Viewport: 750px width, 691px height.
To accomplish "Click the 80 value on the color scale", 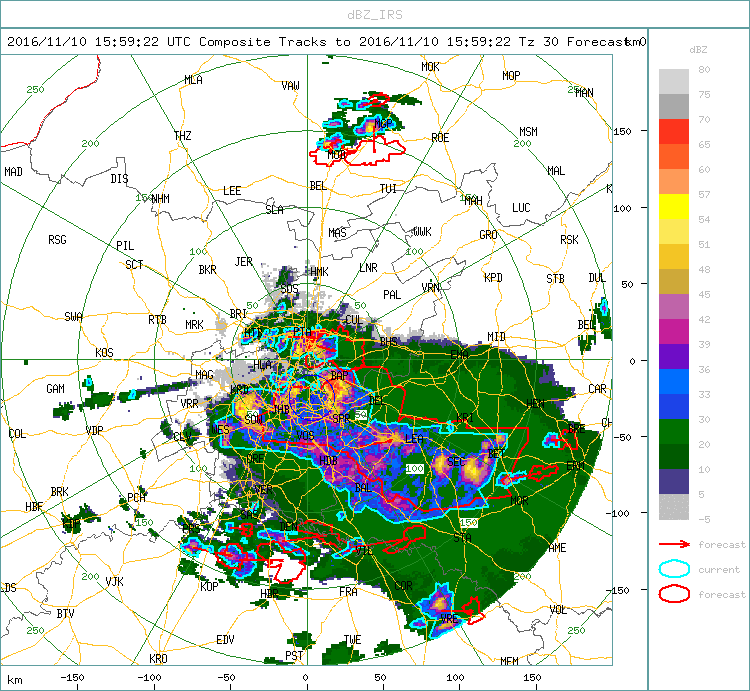I will pos(704,69).
